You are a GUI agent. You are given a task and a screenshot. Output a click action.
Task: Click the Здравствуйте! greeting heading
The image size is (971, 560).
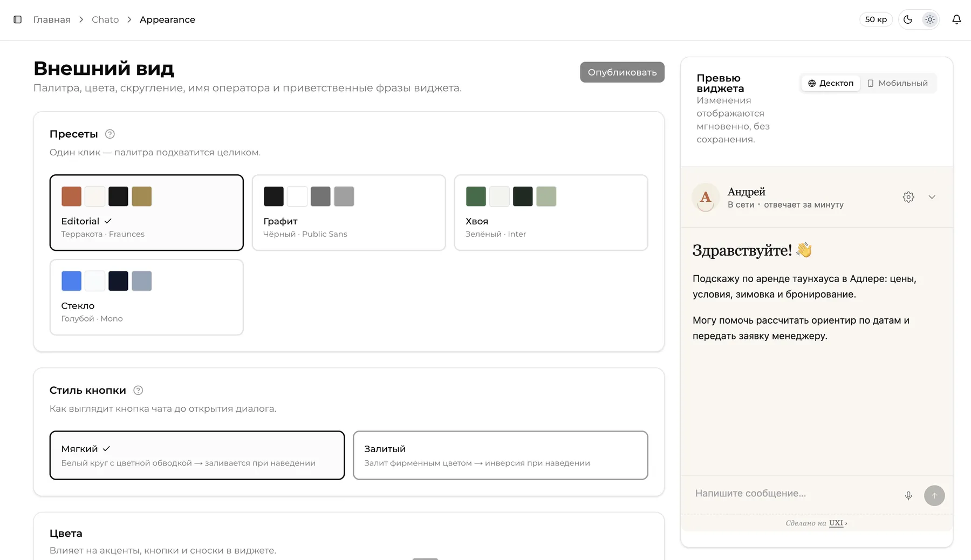[742, 250]
